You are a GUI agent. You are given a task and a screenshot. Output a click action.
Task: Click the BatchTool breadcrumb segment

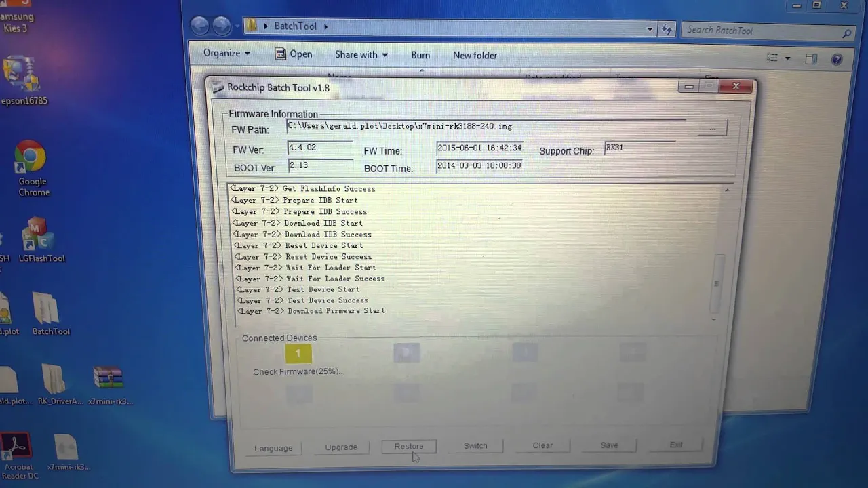click(295, 26)
